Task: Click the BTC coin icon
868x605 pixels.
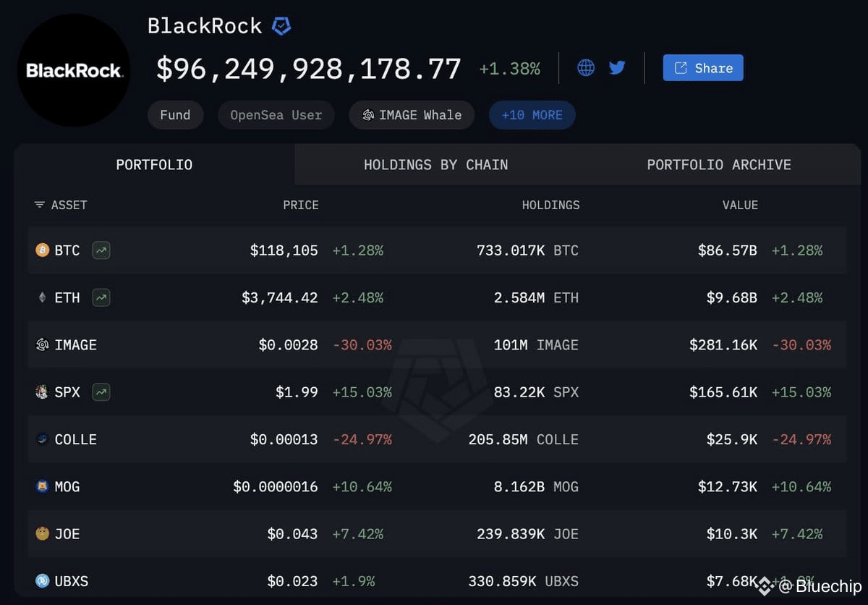Action: pos(43,250)
